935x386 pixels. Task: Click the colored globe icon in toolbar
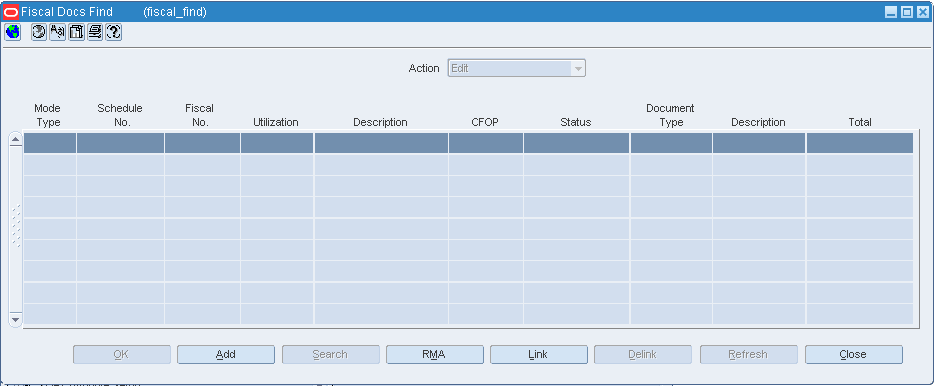[x=13, y=32]
